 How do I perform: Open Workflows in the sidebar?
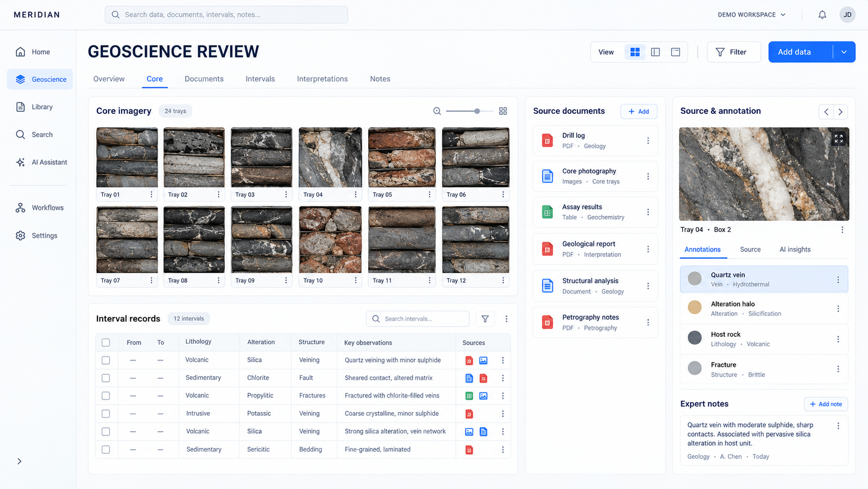(40, 208)
